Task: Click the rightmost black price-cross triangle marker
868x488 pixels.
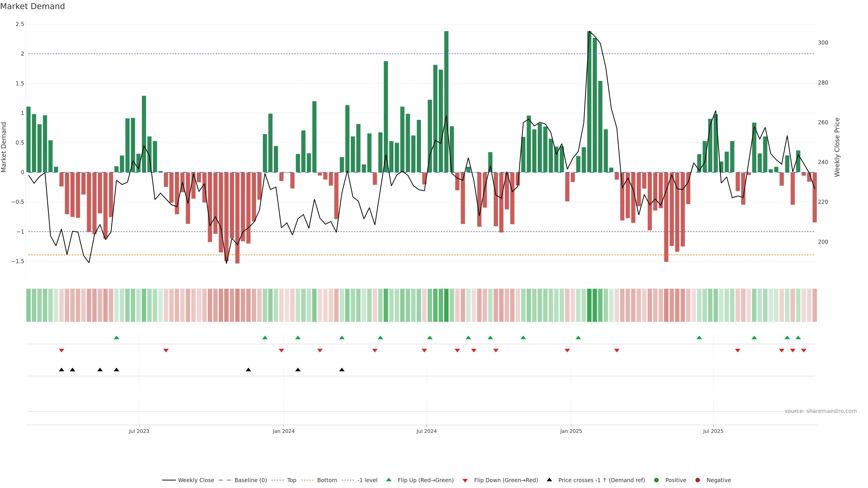Action: [342, 370]
